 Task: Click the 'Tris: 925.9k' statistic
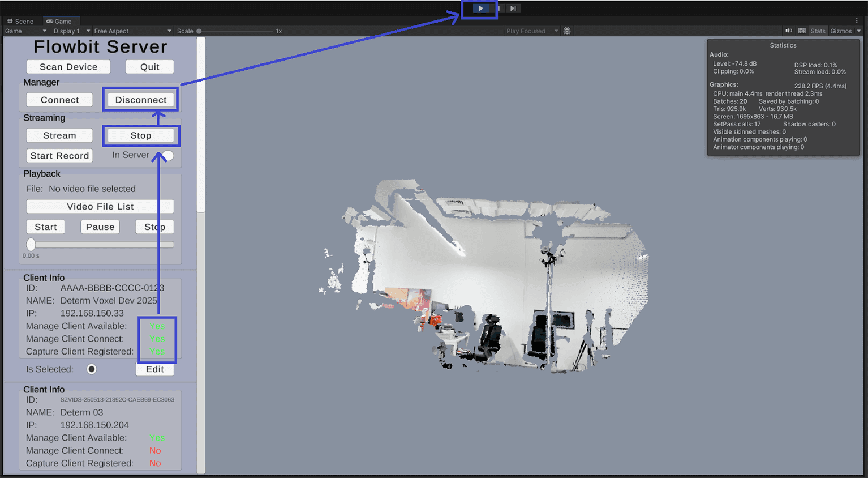729,109
